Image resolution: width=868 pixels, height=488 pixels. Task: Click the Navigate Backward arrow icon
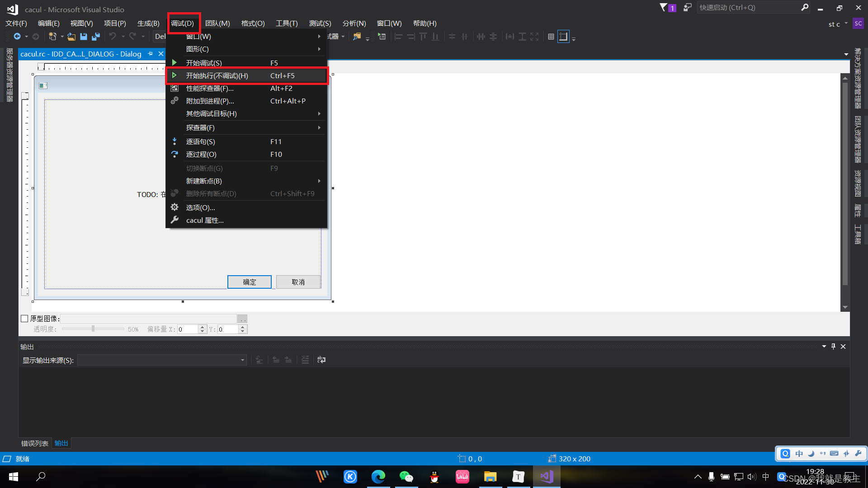pos(17,37)
